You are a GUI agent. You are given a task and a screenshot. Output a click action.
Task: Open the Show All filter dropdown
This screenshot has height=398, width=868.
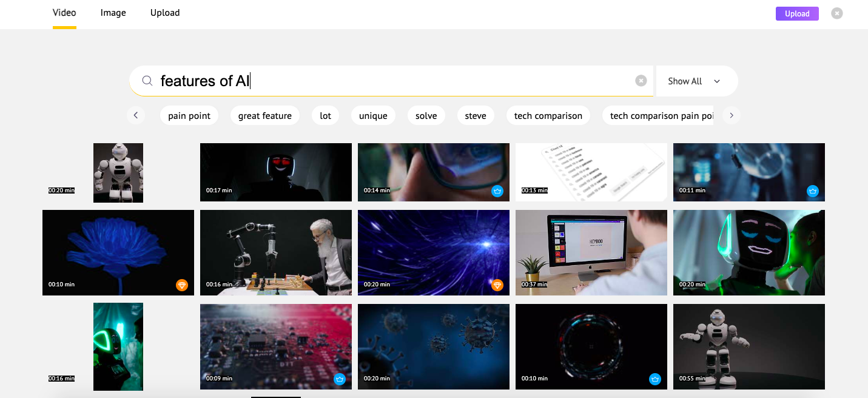click(695, 81)
